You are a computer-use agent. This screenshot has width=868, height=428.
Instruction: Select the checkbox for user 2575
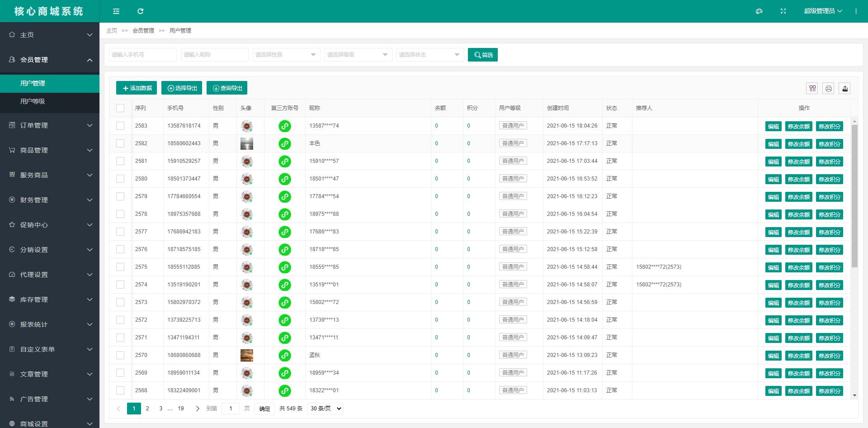(120, 267)
